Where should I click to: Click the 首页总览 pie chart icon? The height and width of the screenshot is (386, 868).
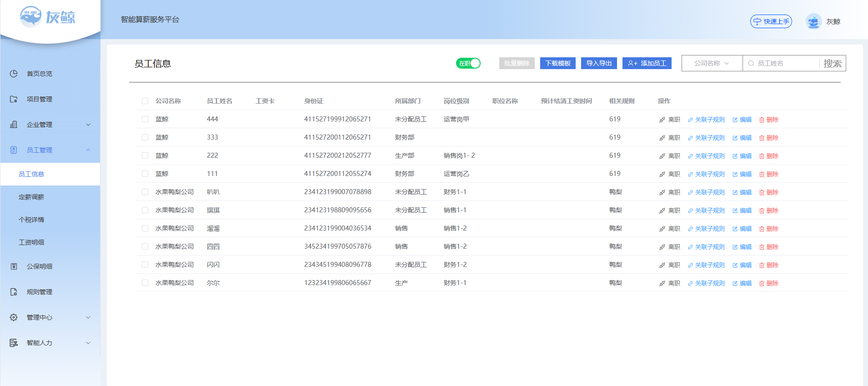coord(14,74)
